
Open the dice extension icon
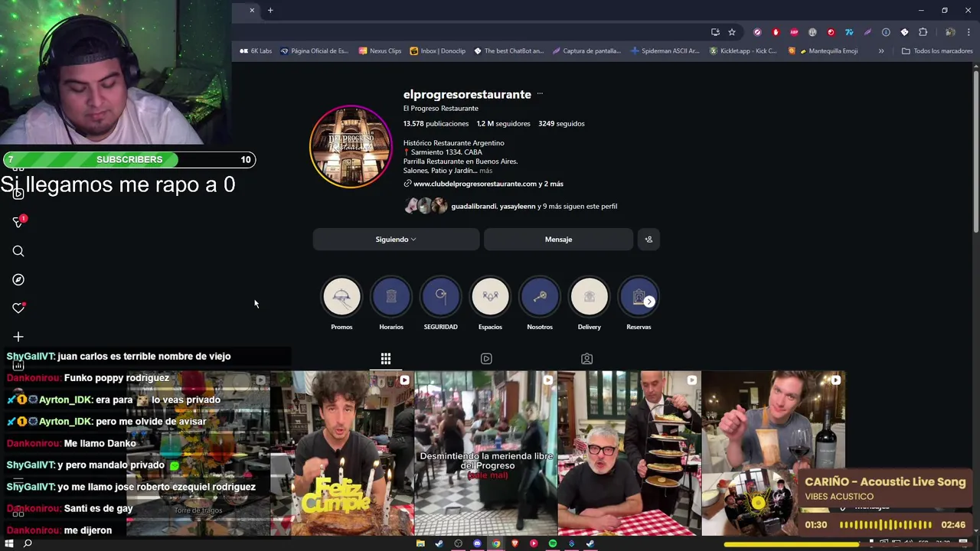click(904, 32)
